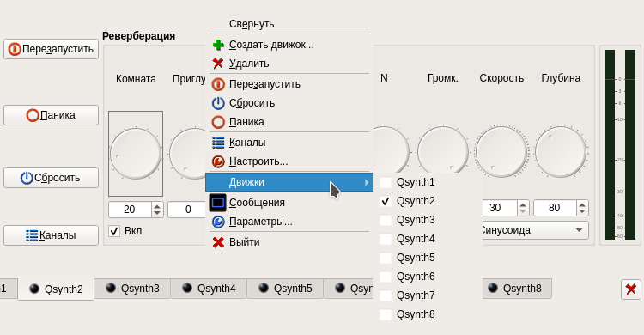Click the right output level meter

pos(630,144)
